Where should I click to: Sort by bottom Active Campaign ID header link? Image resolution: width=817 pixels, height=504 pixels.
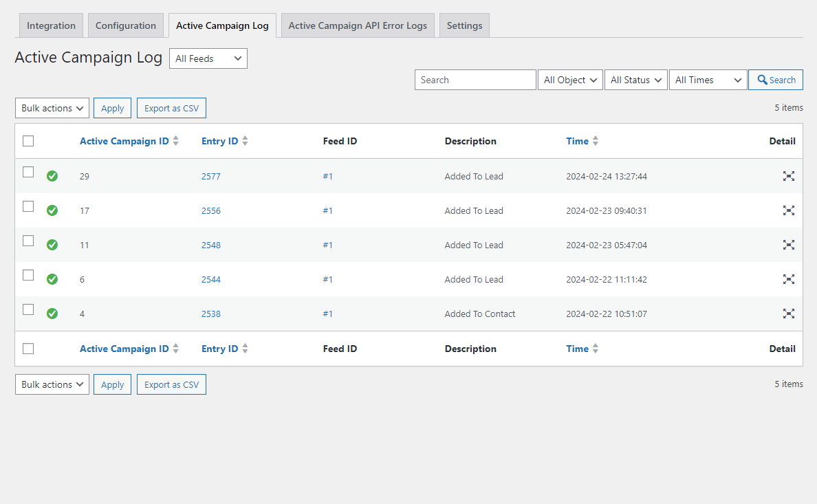124,349
